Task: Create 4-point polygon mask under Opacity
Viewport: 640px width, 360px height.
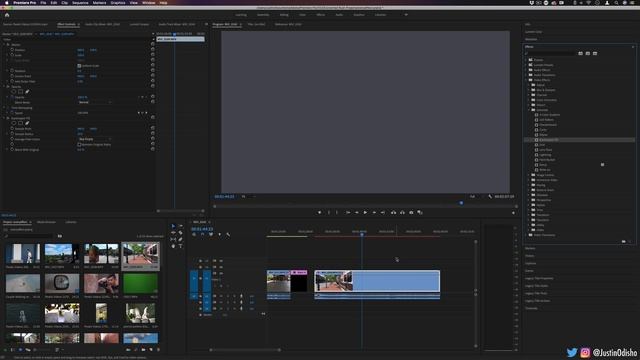Action: (x=20, y=92)
